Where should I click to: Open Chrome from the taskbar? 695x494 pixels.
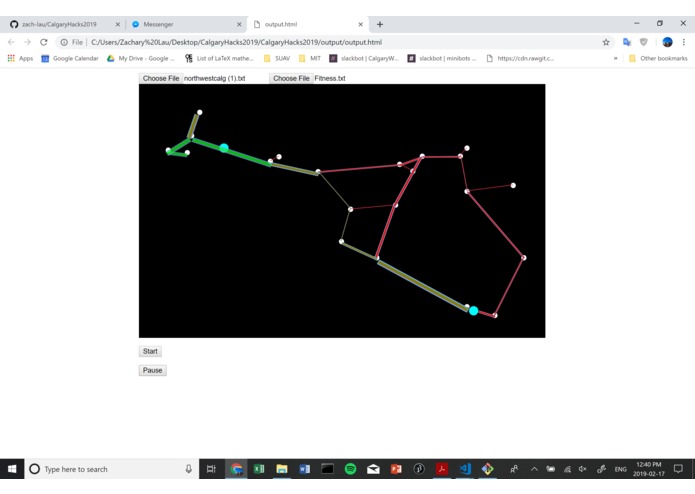click(x=236, y=469)
